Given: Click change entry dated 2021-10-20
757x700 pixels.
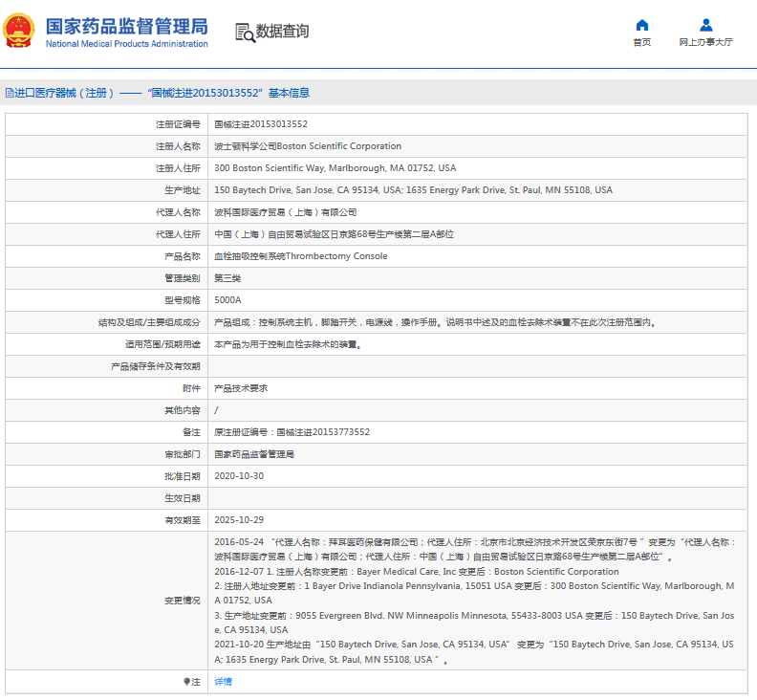Looking at the screenshot, I should 474,651.
